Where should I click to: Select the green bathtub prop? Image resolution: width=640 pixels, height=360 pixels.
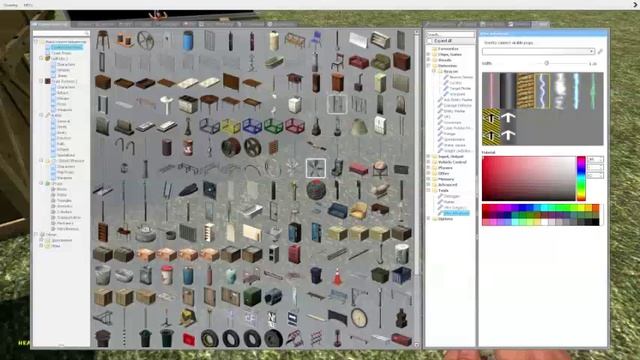[x=273, y=62]
